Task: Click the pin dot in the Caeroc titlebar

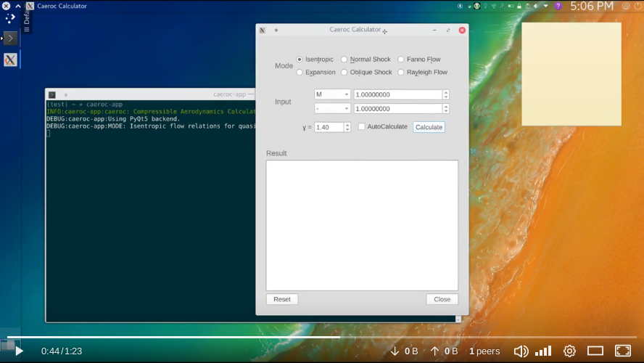Action: [276, 30]
